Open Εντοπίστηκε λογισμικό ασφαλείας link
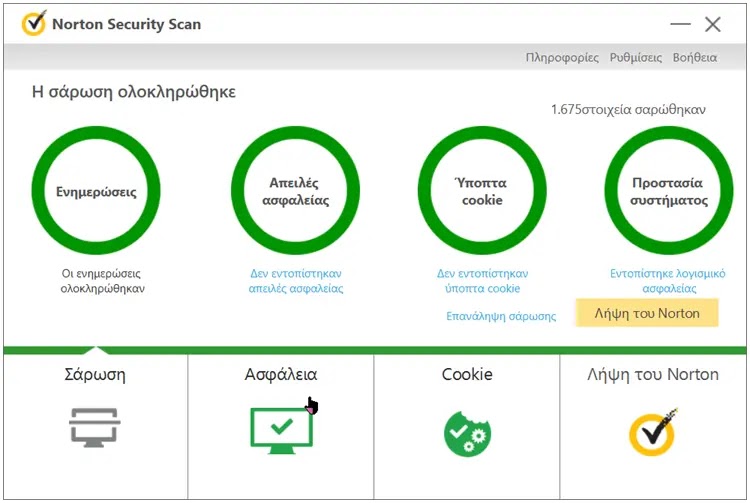Image resolution: width=750 pixels, height=503 pixels. [x=668, y=281]
